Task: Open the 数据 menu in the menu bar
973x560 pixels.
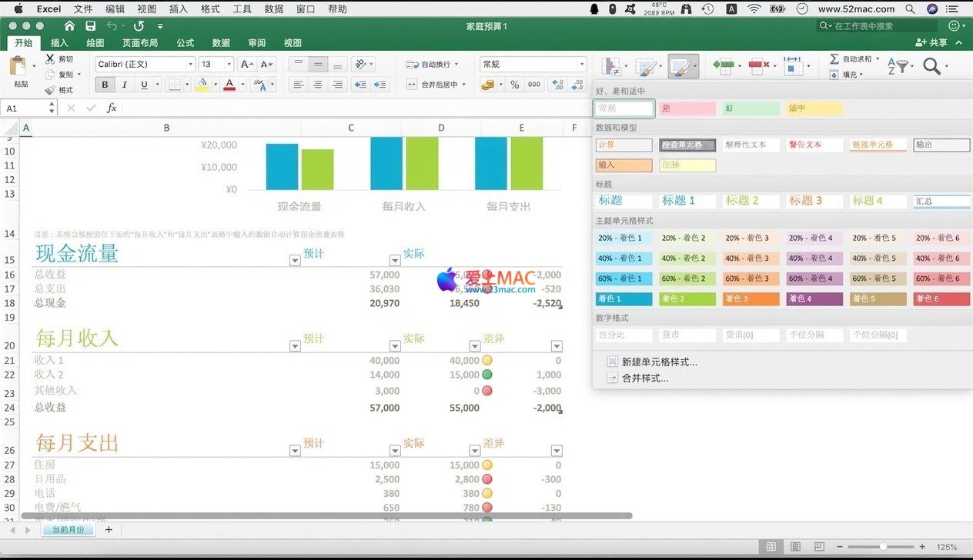Action: [273, 9]
